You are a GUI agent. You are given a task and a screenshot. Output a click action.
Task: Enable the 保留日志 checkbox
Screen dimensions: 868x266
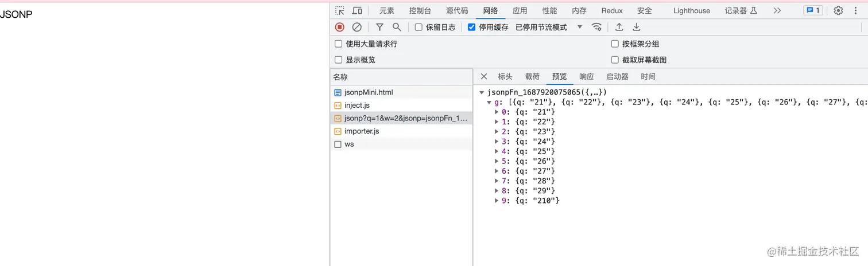click(418, 27)
